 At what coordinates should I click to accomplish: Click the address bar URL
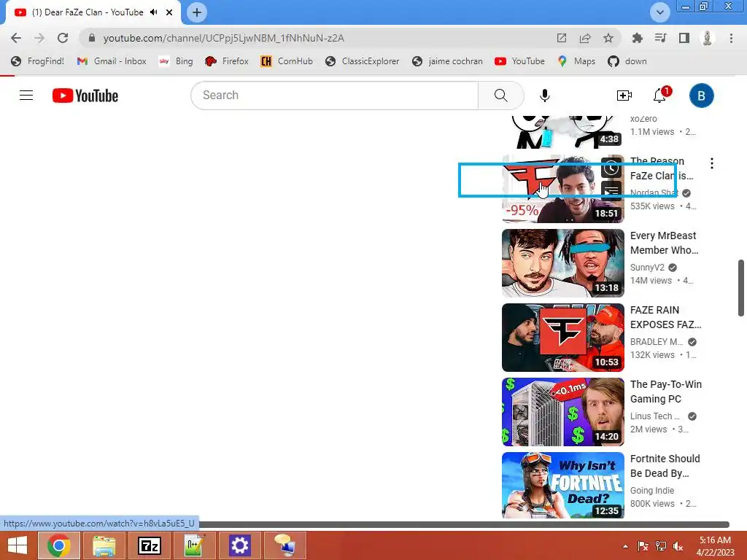pos(223,38)
